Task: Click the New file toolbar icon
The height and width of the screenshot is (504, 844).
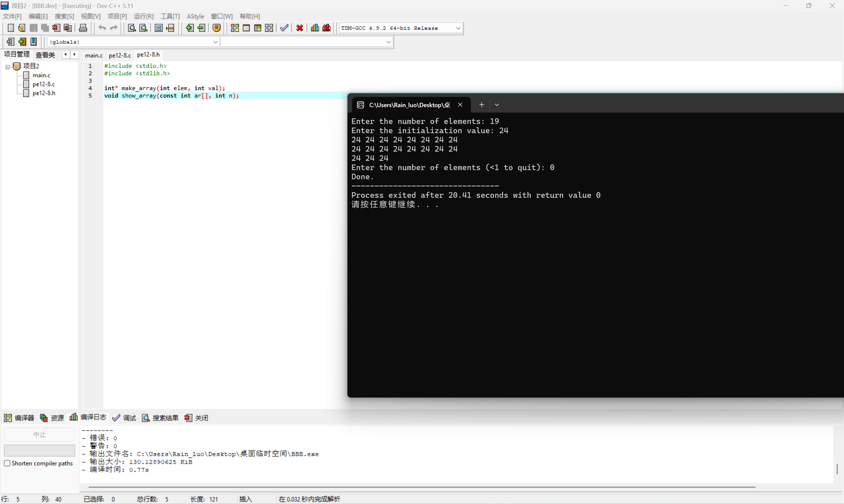Action: pyautogui.click(x=11, y=28)
